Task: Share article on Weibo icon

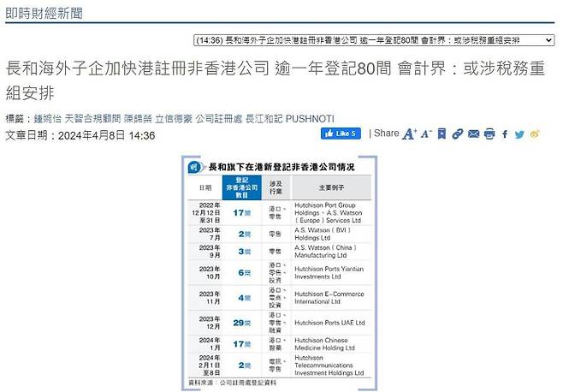Action: 535,134
